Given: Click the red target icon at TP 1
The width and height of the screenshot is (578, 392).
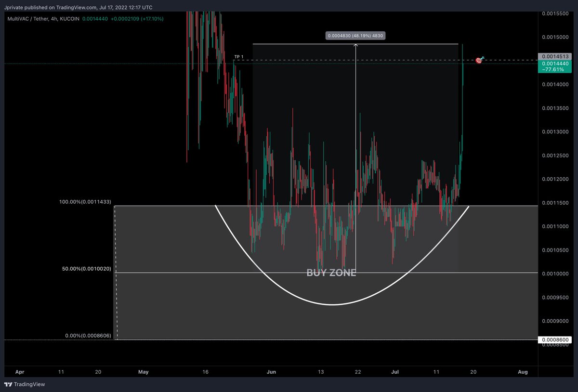Looking at the screenshot, I should click(479, 60).
